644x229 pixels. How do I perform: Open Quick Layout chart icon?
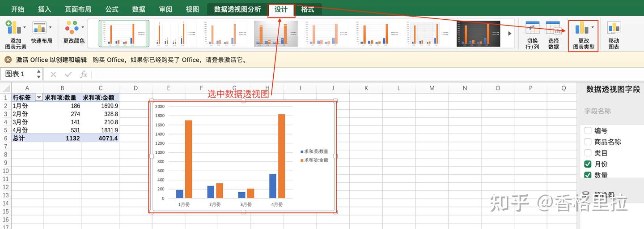tap(39, 27)
